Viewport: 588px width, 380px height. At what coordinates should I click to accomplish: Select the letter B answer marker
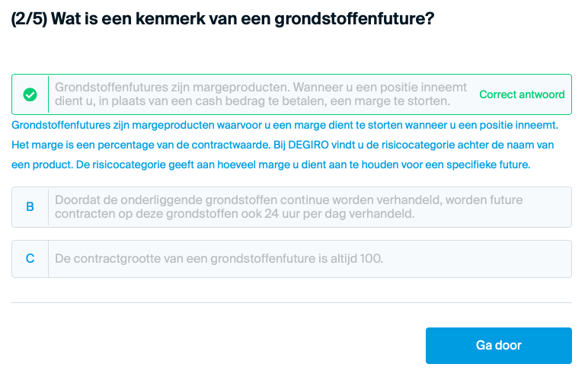pos(30,206)
